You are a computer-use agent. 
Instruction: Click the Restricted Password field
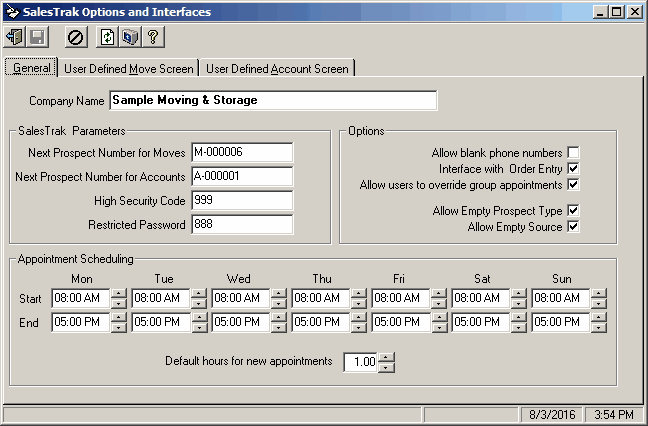pos(242,224)
